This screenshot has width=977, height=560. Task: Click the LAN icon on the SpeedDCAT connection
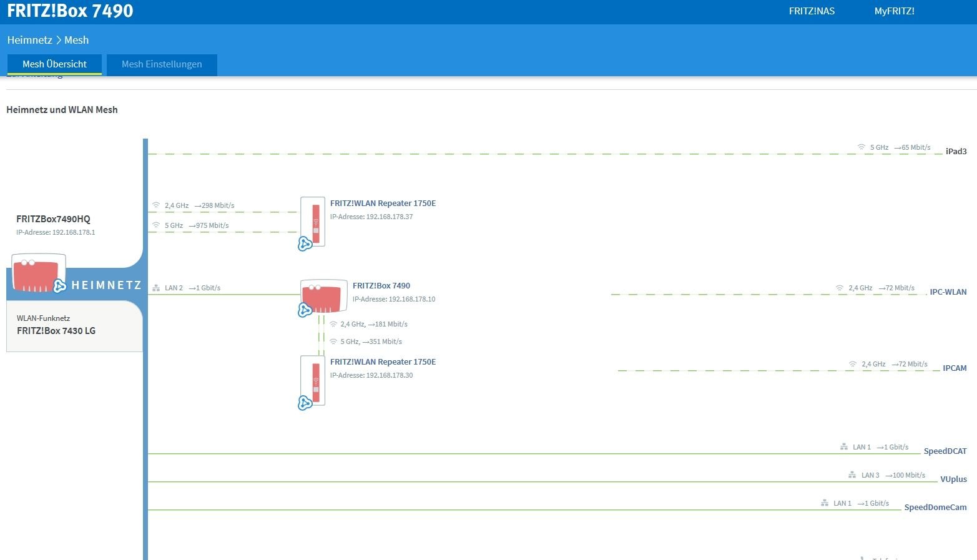point(844,447)
